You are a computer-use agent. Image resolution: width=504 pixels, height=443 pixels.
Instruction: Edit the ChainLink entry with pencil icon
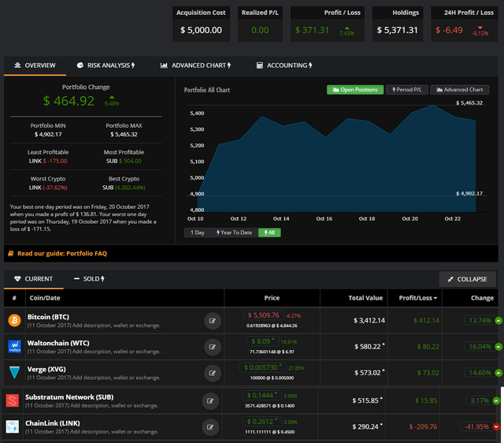click(x=212, y=426)
